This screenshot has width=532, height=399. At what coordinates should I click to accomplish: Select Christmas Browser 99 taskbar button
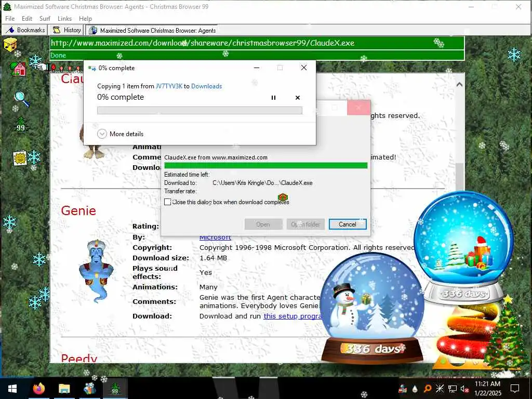115,389
